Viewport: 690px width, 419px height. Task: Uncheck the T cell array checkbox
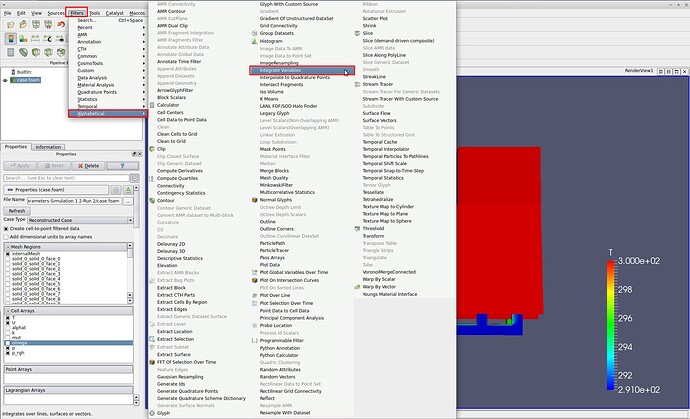click(x=7, y=317)
